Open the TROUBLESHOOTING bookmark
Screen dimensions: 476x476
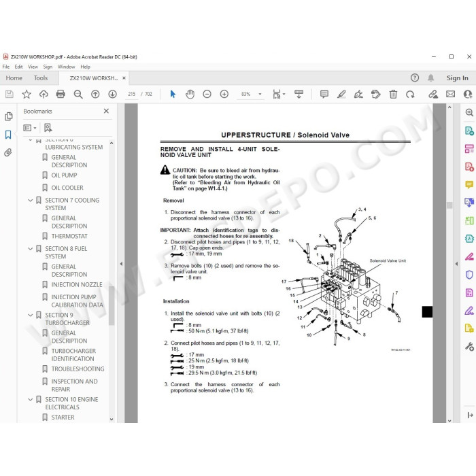pyautogui.click(x=78, y=369)
